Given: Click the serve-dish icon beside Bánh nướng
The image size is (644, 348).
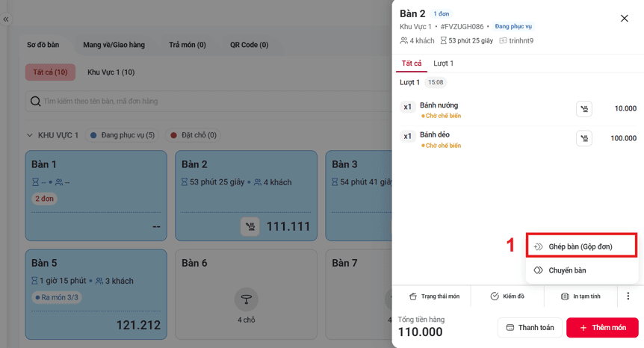Looking at the screenshot, I should click(x=583, y=109).
